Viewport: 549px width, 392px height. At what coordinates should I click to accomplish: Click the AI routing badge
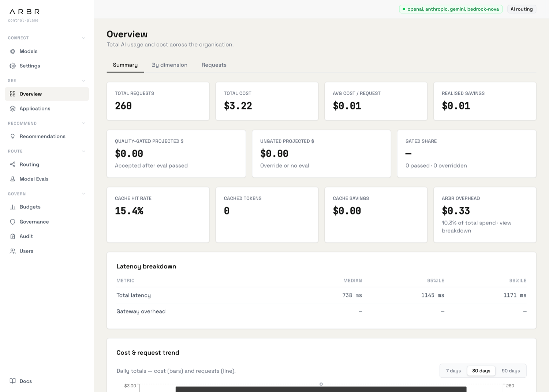522,9
